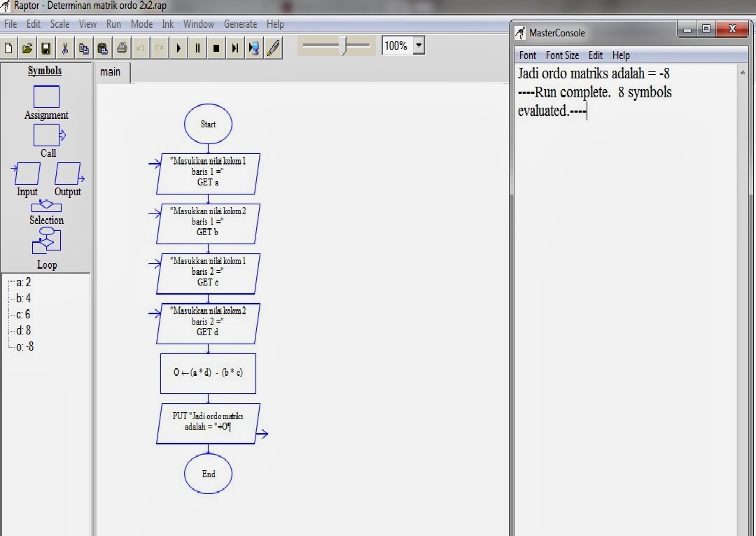The height and width of the screenshot is (536, 756).
Task: Run the flowchart with the Play icon
Action: click(180, 47)
